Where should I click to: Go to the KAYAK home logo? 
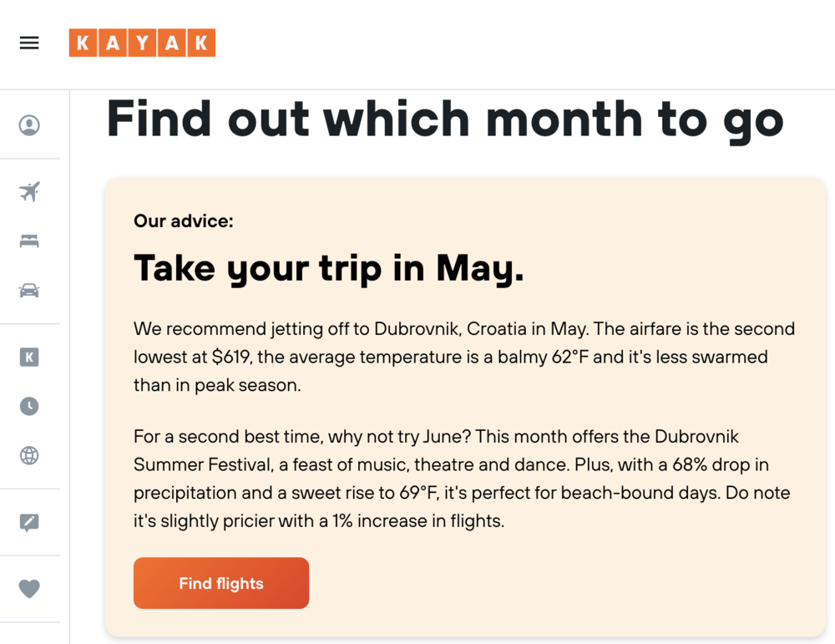coord(142,43)
